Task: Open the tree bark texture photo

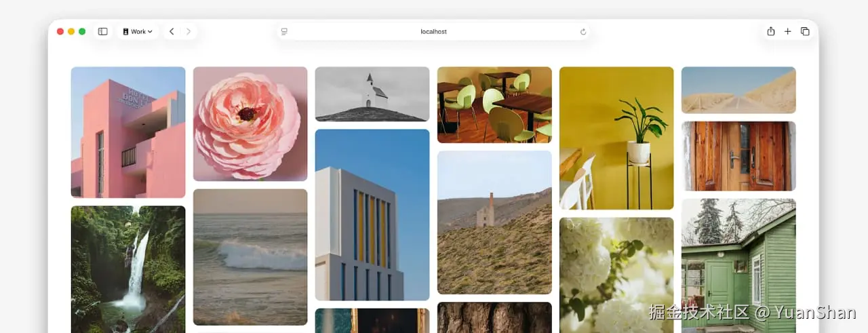Action: (494, 317)
